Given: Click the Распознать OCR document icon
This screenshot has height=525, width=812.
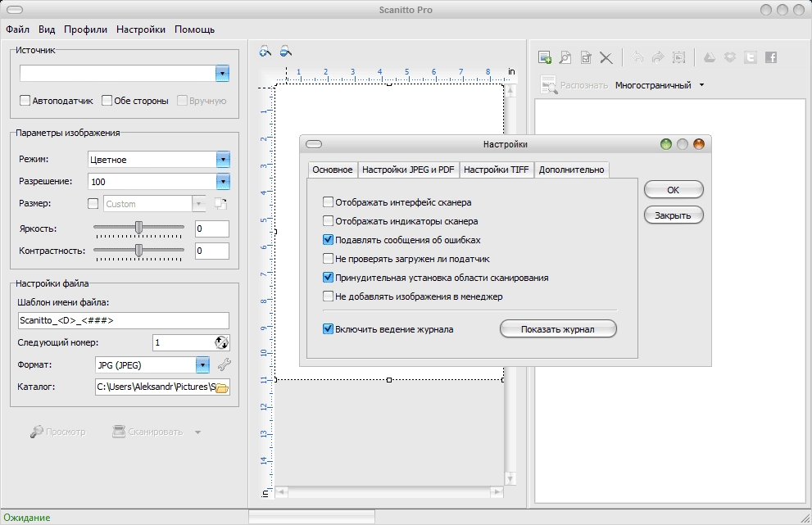Looking at the screenshot, I should click(x=548, y=84).
